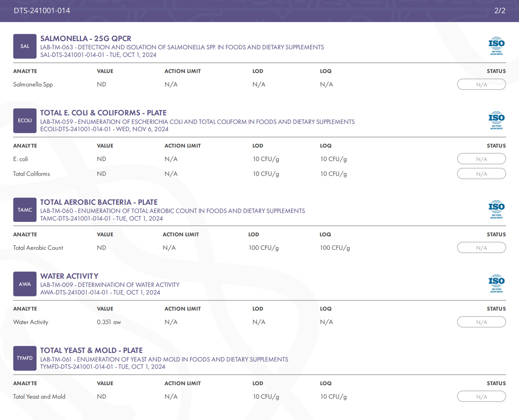Click the 2/2 page indicator

[500, 11]
